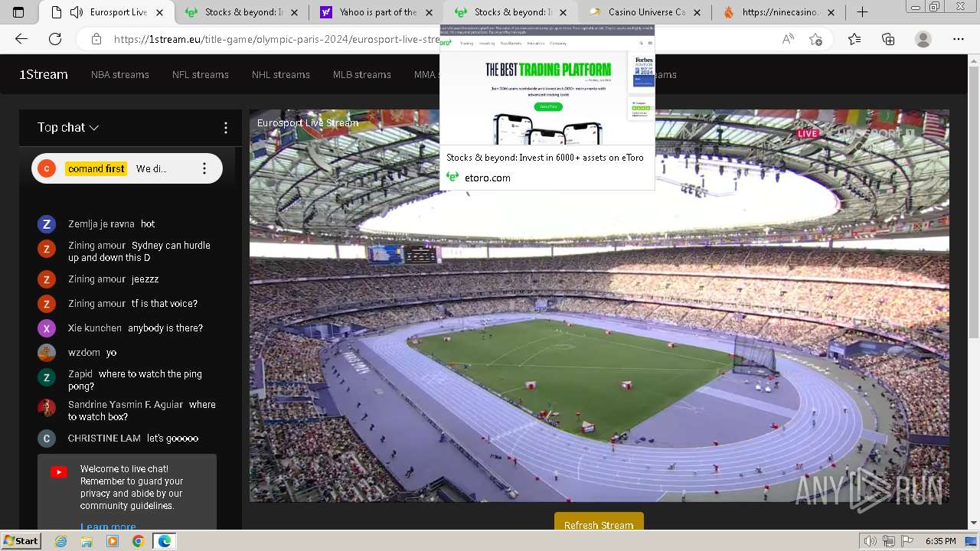Switch to Eurosport Live tab
This screenshot has height=551, width=980.
108,12
